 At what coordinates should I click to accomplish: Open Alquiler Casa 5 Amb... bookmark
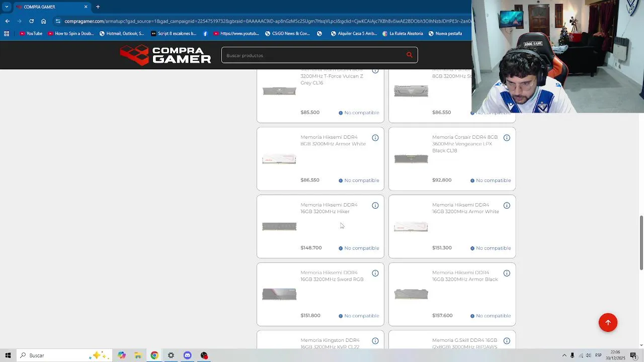[x=354, y=34]
